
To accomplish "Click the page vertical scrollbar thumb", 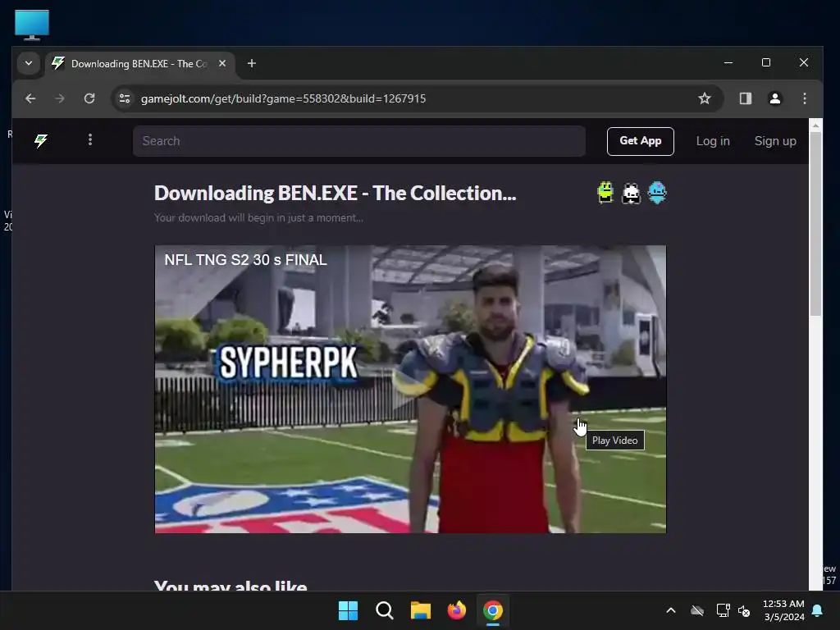I will coord(815,224).
